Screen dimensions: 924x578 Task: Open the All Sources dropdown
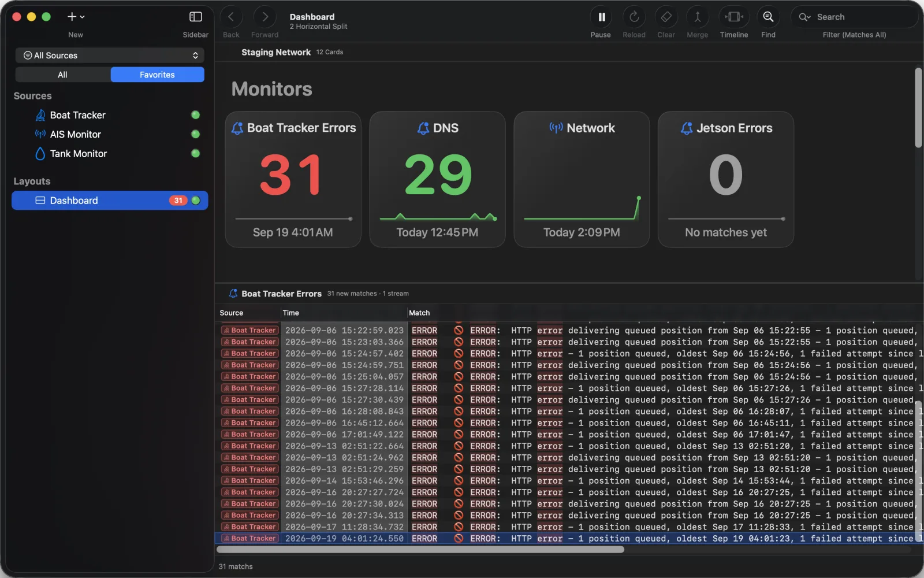[x=110, y=55]
